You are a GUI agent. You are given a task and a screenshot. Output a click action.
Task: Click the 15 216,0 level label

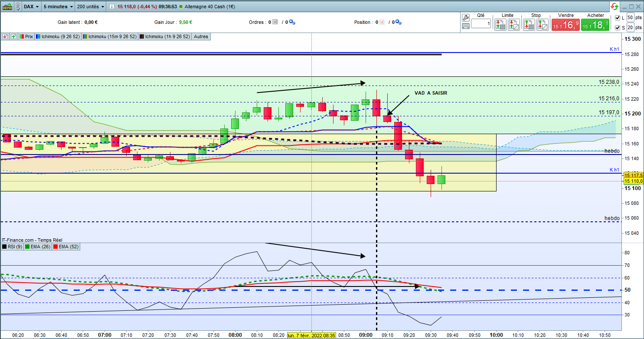click(609, 99)
